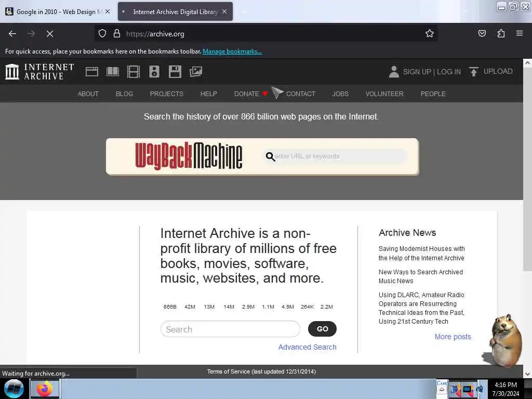Click the Manage bookmarks link
The width and height of the screenshot is (532, 399).
(x=232, y=51)
